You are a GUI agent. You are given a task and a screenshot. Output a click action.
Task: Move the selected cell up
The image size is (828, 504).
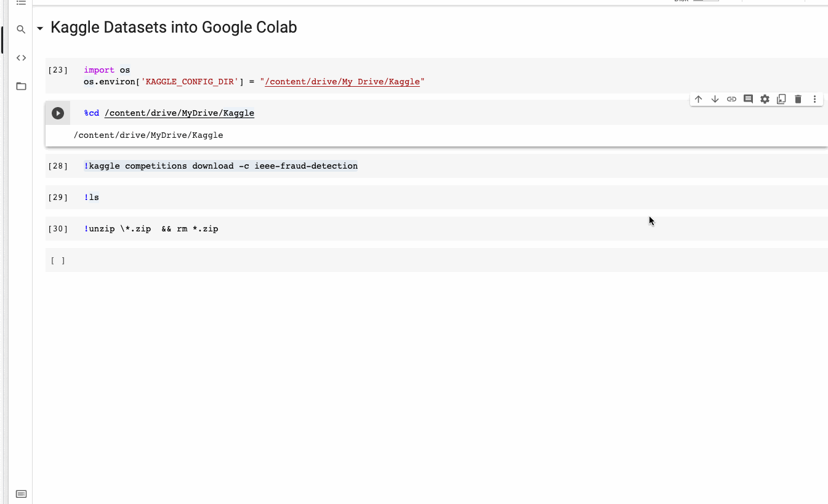click(698, 99)
